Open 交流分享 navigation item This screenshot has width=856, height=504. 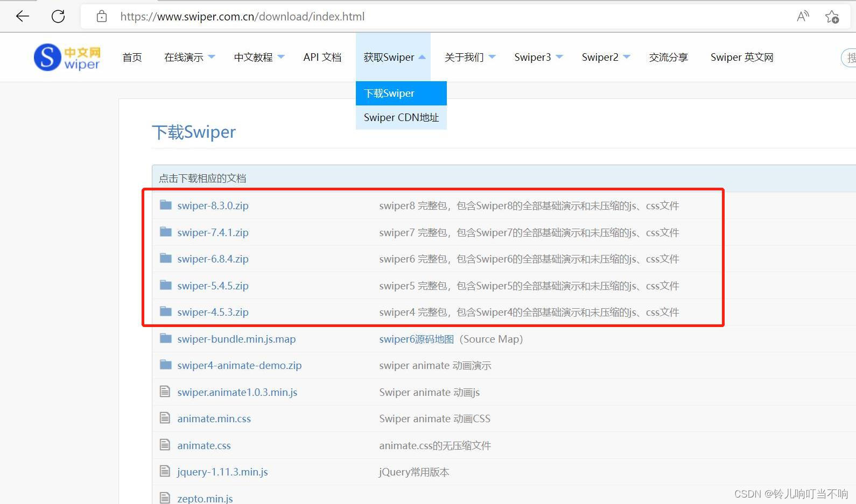(669, 57)
